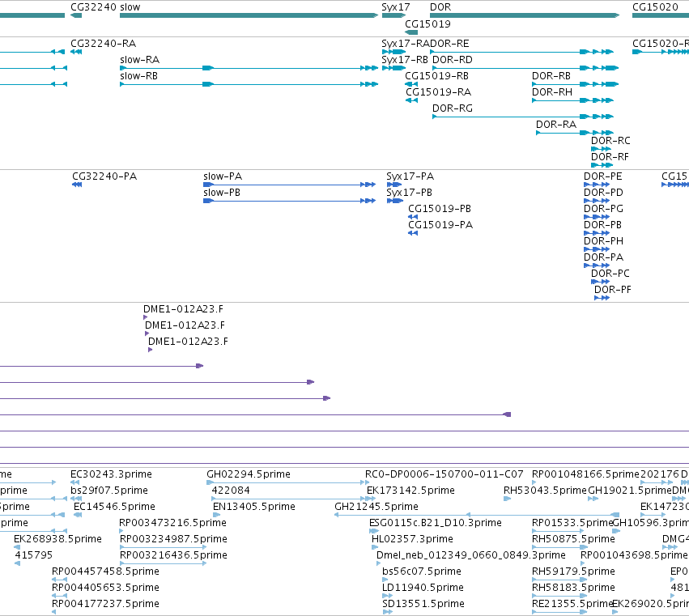This screenshot has width=689, height=616.
Task: Open the DOR-RC transcript
Action: pos(602,150)
